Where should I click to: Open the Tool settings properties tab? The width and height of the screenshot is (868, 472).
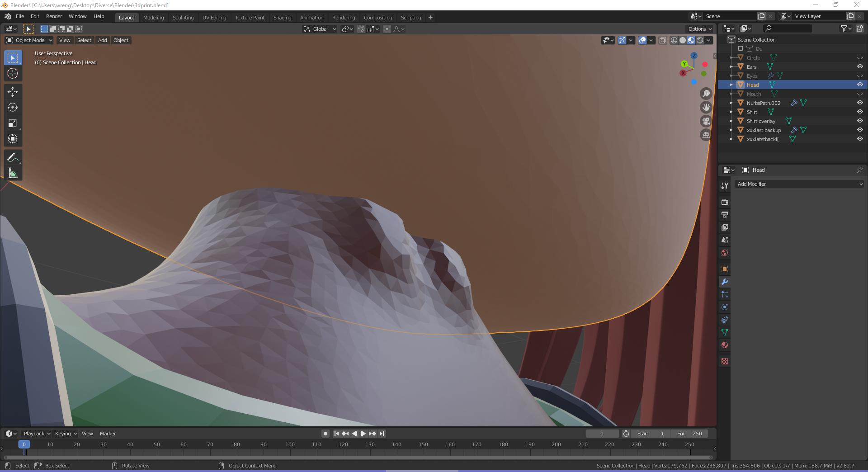click(725, 186)
